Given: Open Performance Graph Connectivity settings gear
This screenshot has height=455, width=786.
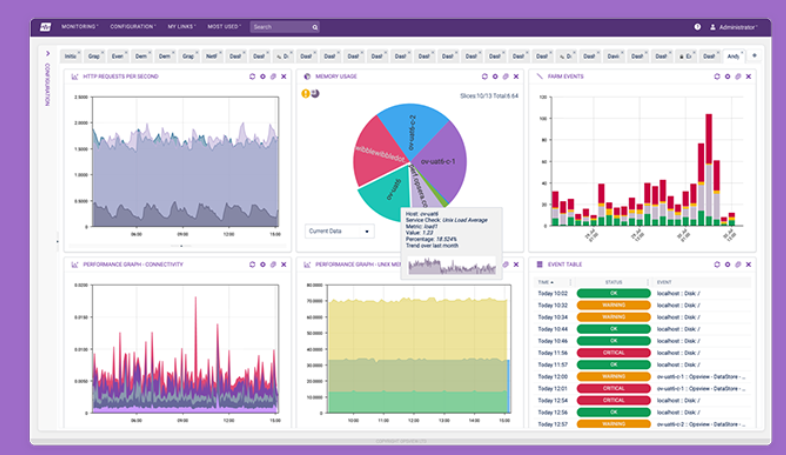Looking at the screenshot, I should [x=262, y=264].
